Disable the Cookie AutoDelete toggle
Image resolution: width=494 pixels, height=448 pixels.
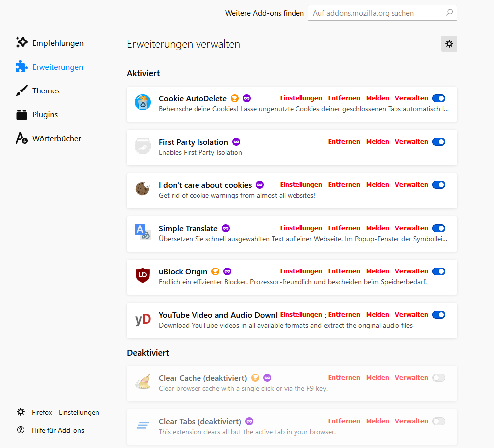click(439, 98)
